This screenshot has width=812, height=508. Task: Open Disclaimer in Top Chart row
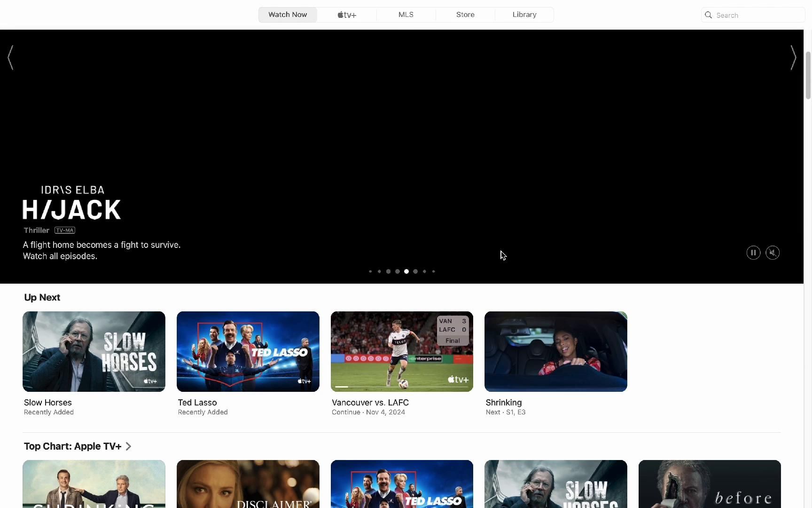[248, 484]
